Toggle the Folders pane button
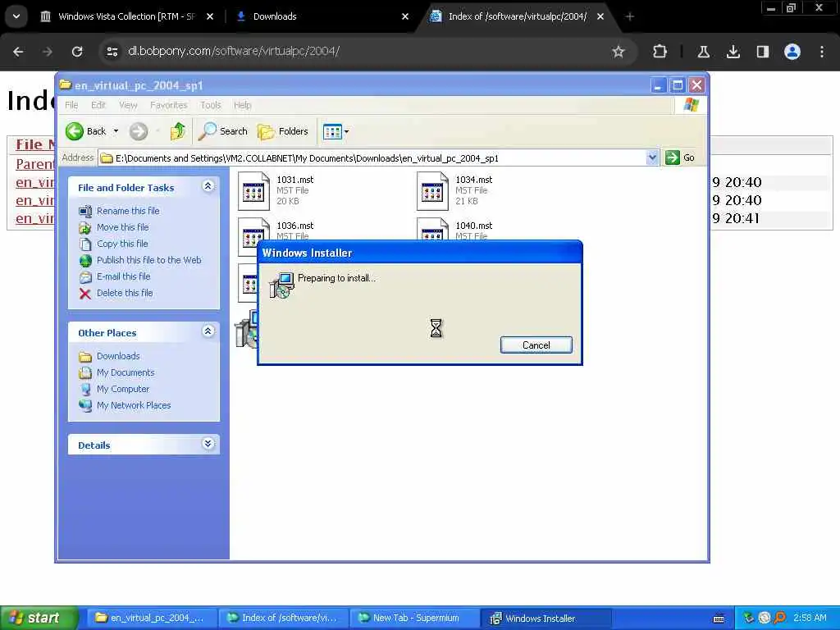 point(283,131)
